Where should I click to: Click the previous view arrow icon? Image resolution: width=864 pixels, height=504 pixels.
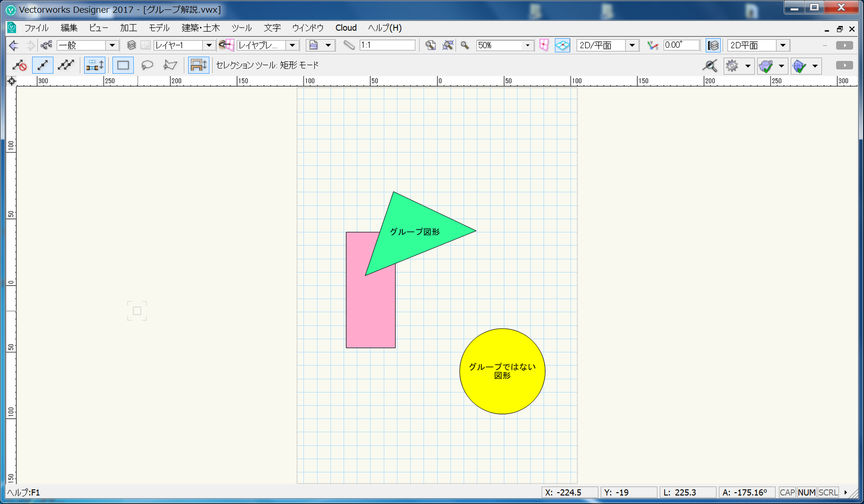point(13,45)
